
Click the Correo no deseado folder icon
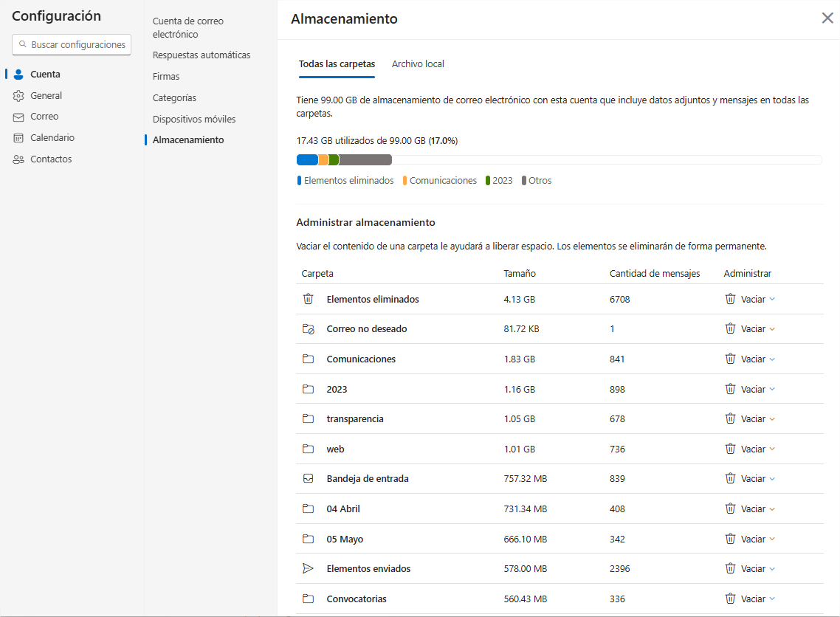click(x=308, y=329)
